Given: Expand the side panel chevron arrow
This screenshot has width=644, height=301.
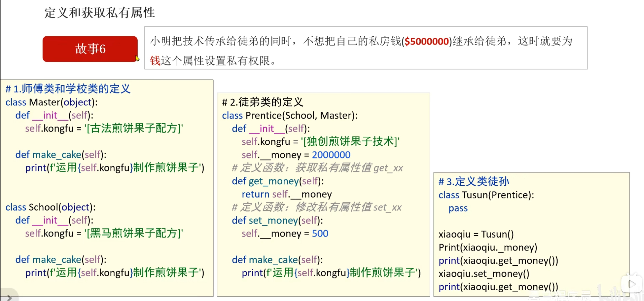Looking at the screenshot, I should pyautogui.click(x=9, y=297).
